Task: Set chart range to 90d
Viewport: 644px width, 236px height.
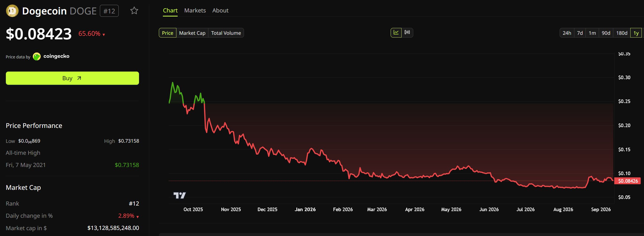Action: pyautogui.click(x=606, y=33)
